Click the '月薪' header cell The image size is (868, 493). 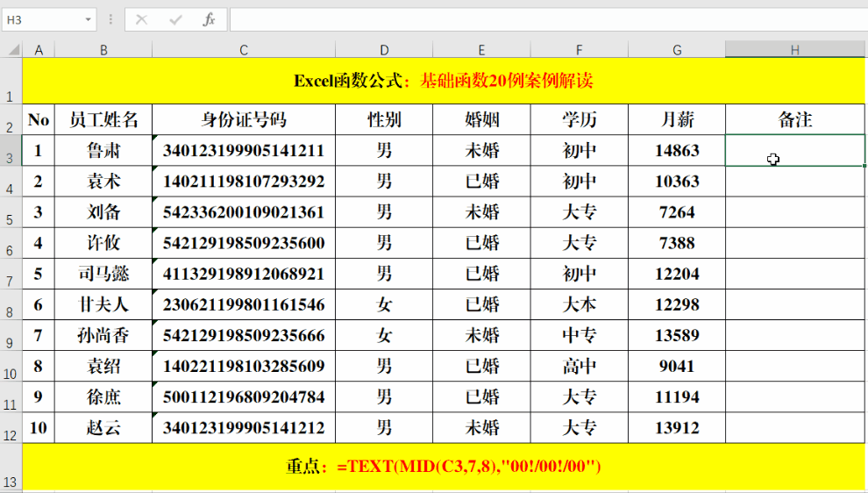pyautogui.click(x=677, y=119)
